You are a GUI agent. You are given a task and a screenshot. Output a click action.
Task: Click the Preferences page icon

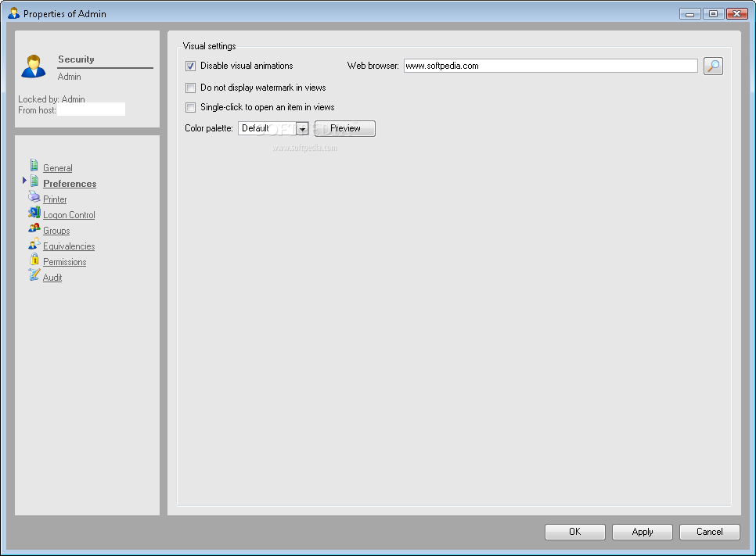(x=34, y=181)
